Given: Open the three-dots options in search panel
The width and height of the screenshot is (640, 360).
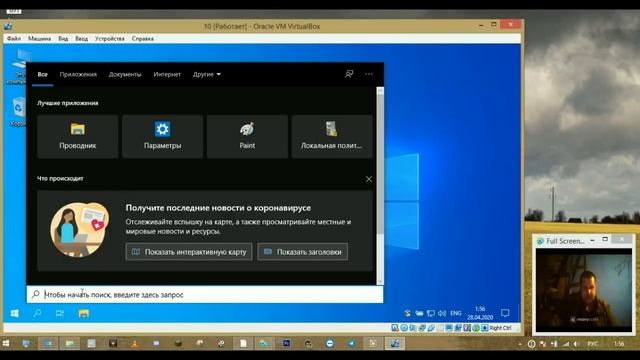Looking at the screenshot, I should (x=369, y=74).
